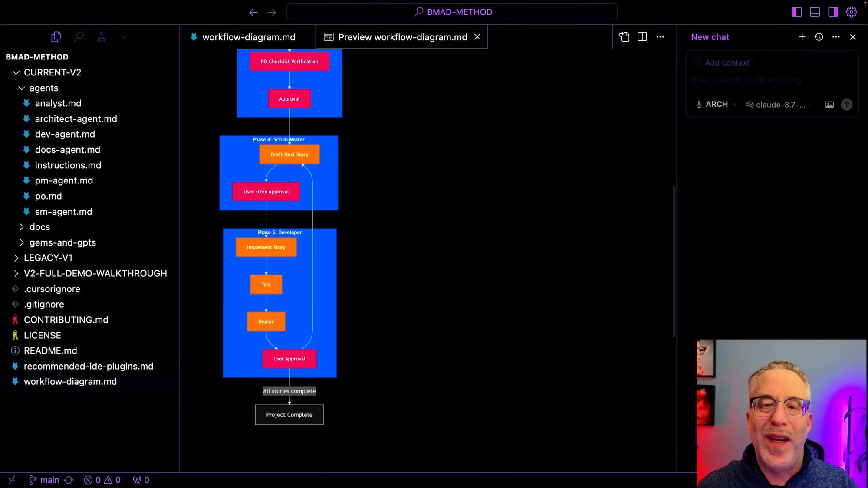868x488 pixels.
Task: Toggle the bottom panel layout button
Action: coord(815,12)
